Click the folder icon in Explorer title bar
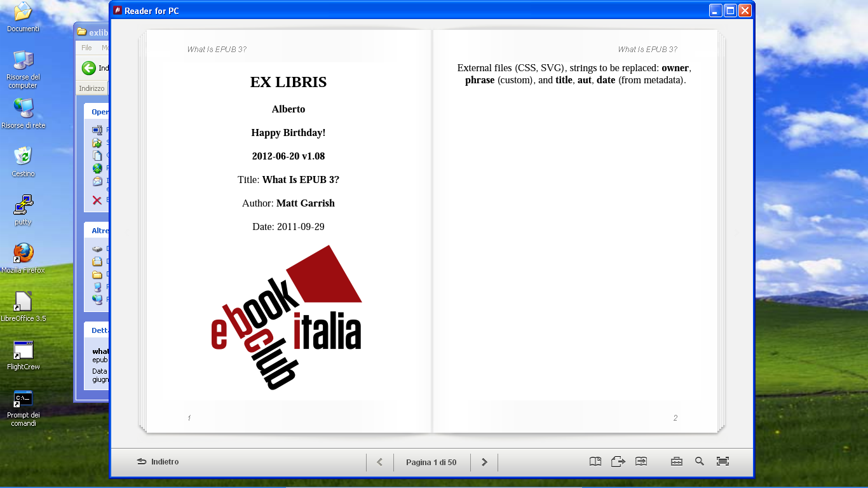 pyautogui.click(x=82, y=32)
